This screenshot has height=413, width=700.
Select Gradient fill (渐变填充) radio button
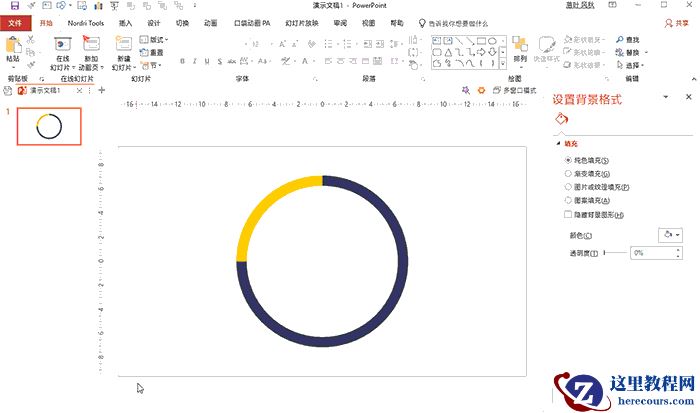(x=568, y=173)
